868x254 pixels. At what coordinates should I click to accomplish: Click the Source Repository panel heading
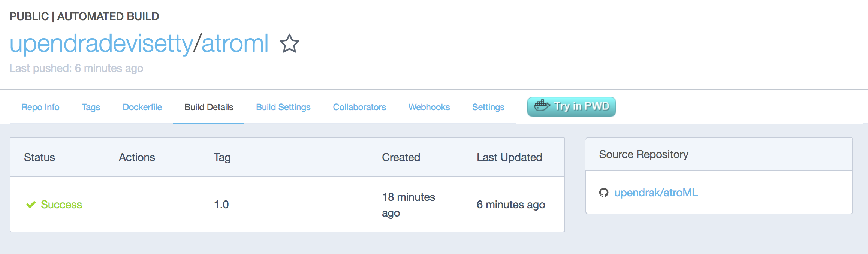[x=644, y=154]
